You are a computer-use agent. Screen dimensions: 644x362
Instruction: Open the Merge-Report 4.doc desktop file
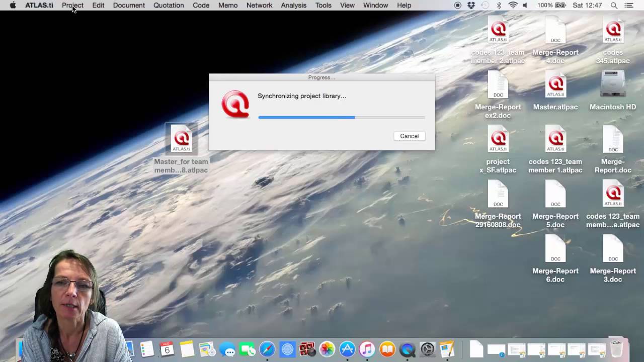click(555, 31)
